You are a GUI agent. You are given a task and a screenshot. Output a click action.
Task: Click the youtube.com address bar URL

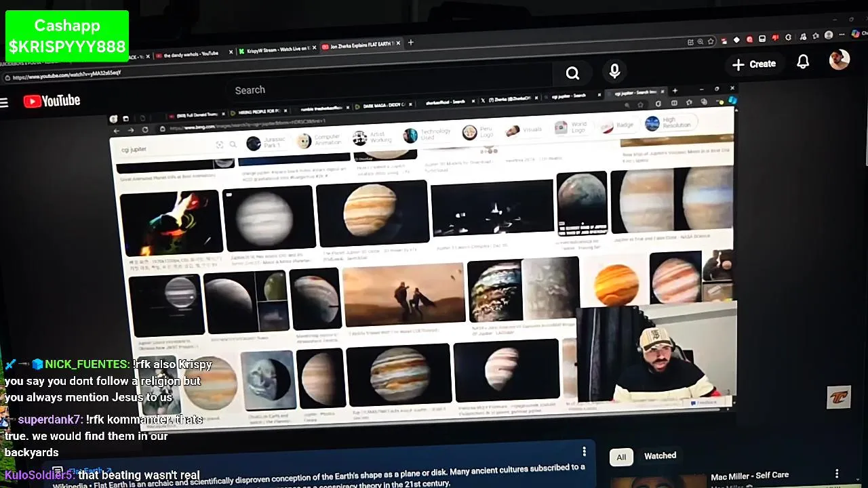click(x=66, y=75)
